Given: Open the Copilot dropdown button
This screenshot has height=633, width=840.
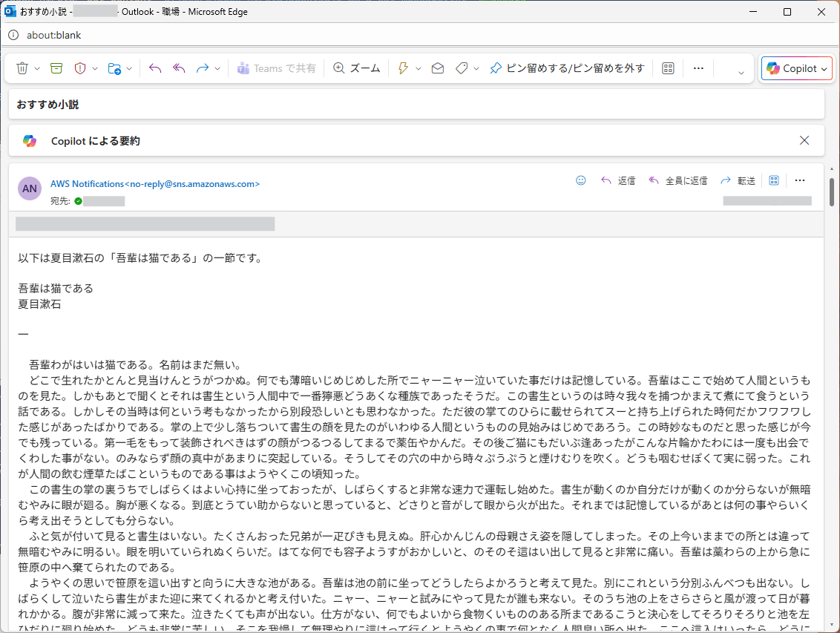Looking at the screenshot, I should click(796, 68).
